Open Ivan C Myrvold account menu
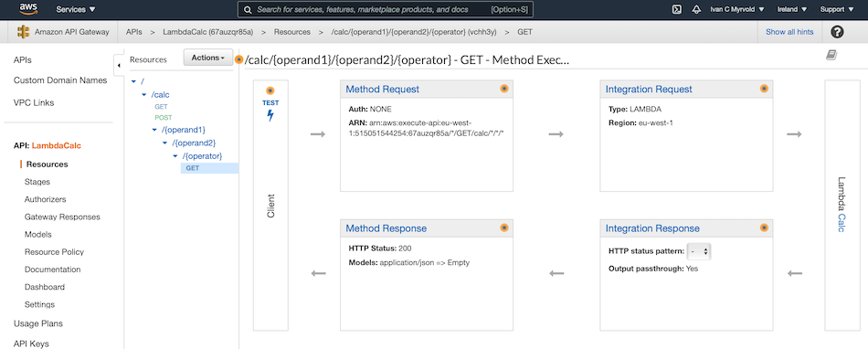The image size is (868, 349). pos(737,9)
